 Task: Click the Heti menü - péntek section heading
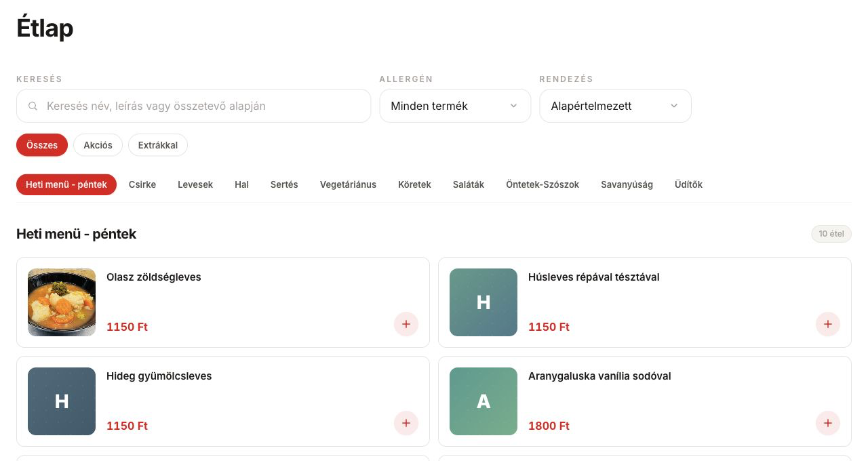[76, 234]
